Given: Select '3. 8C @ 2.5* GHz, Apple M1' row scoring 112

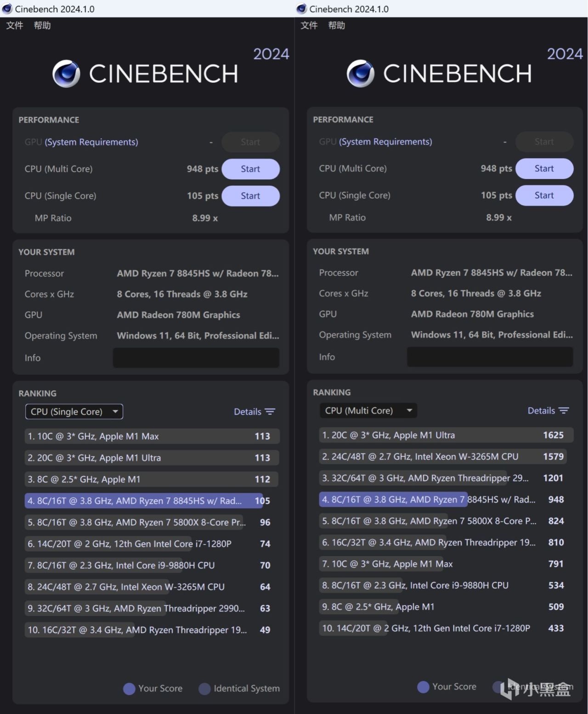Looking at the screenshot, I should pyautogui.click(x=152, y=479).
